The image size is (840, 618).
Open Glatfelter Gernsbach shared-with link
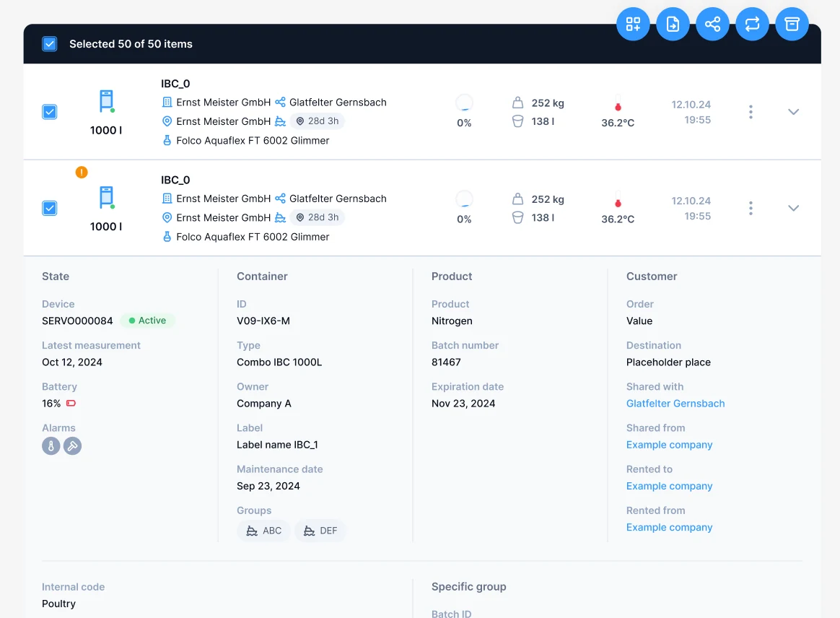coord(675,404)
